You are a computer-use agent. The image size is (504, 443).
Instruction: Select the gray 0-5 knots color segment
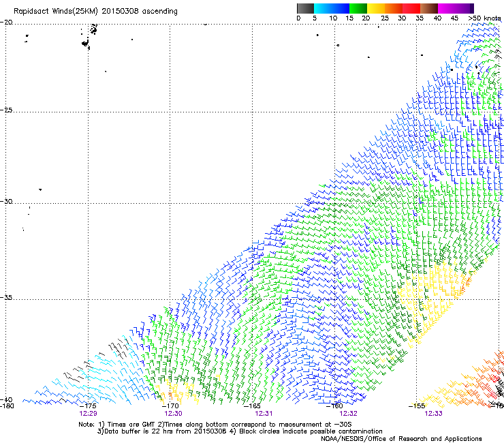[305, 8]
